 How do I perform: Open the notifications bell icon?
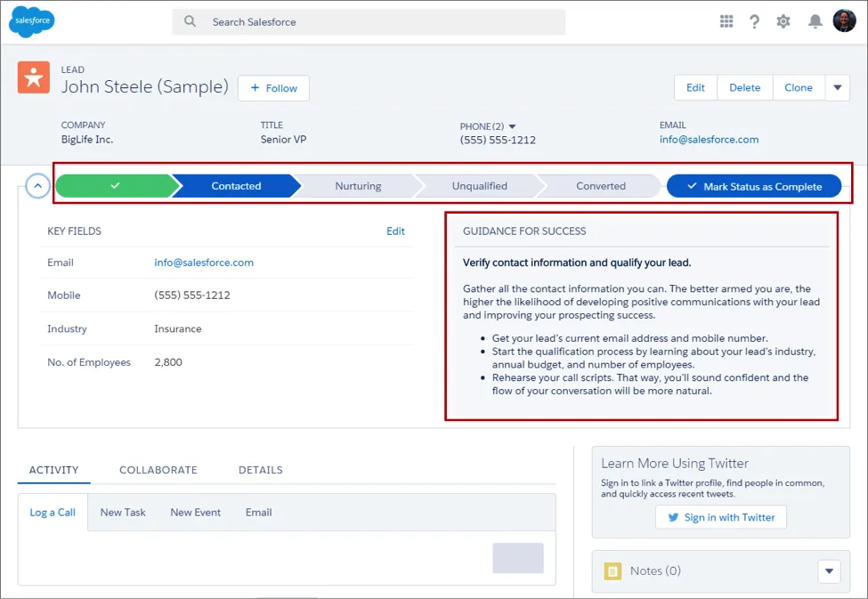(x=815, y=21)
